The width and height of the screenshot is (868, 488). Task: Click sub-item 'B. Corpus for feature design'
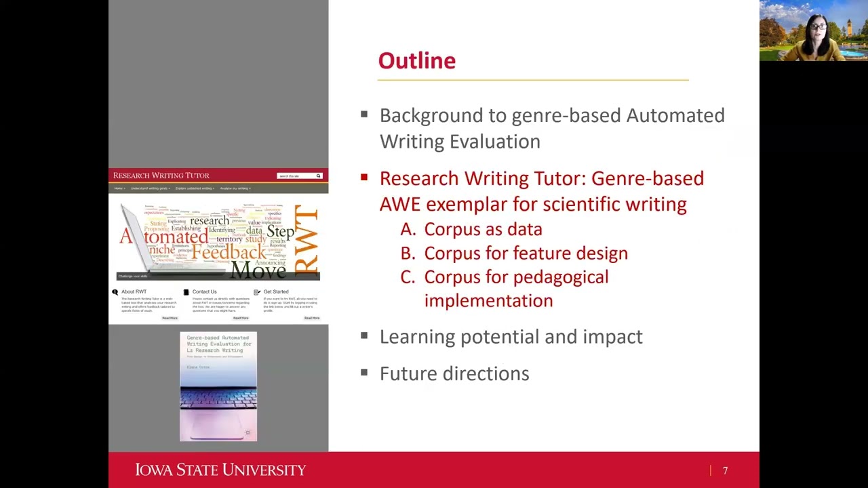click(514, 253)
